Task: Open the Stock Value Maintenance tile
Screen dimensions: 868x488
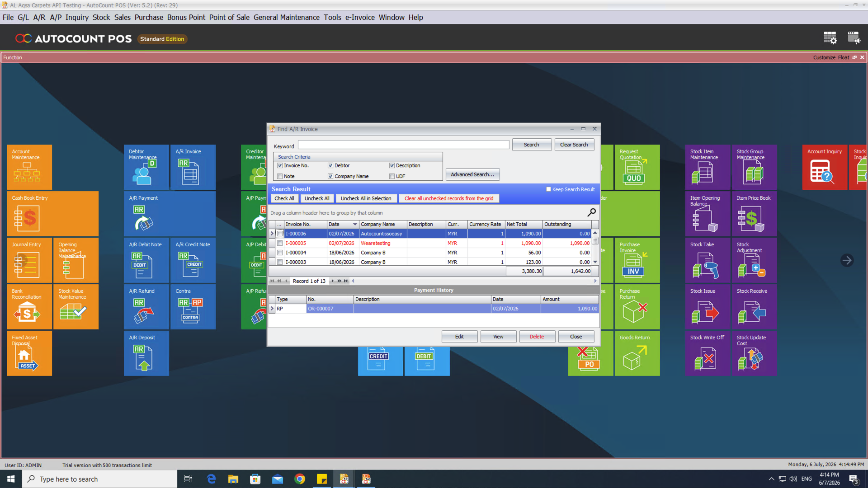Action: pos(76,307)
